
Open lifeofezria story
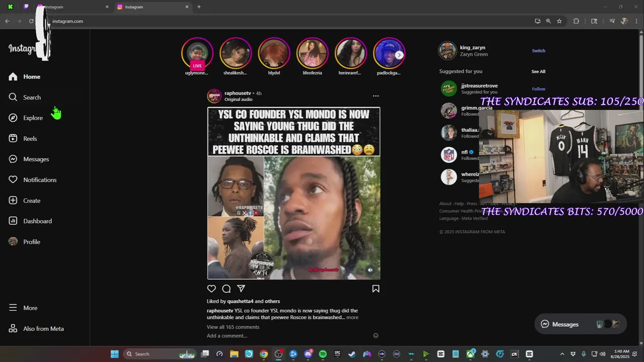coord(312,53)
